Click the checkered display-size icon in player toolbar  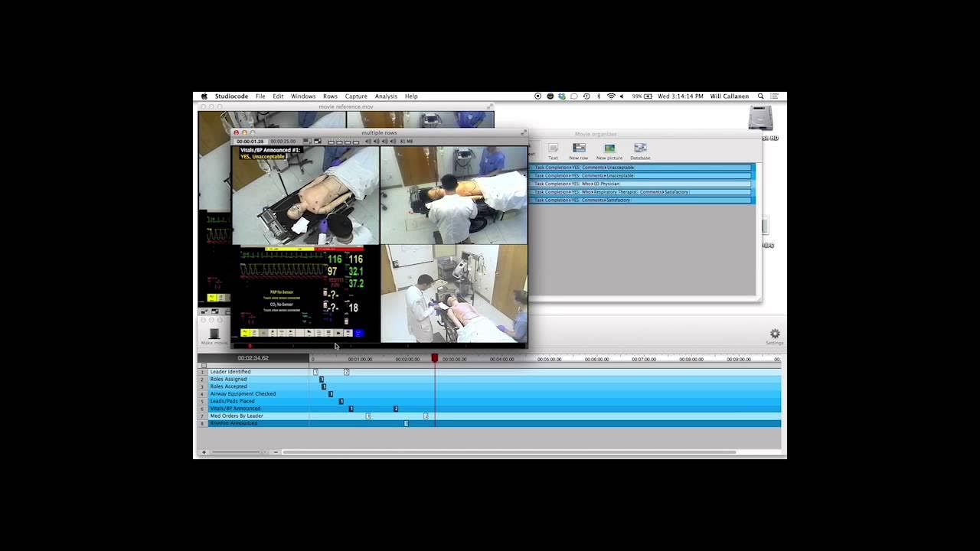(316, 141)
